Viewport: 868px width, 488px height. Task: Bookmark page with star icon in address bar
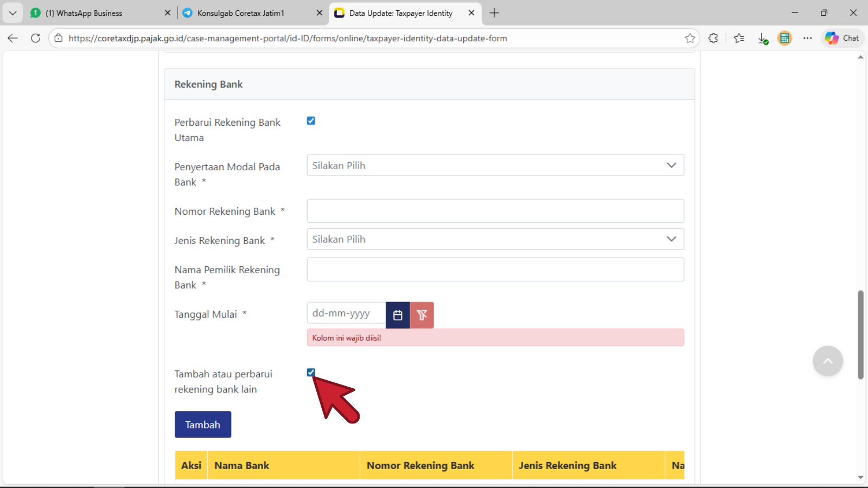(690, 38)
